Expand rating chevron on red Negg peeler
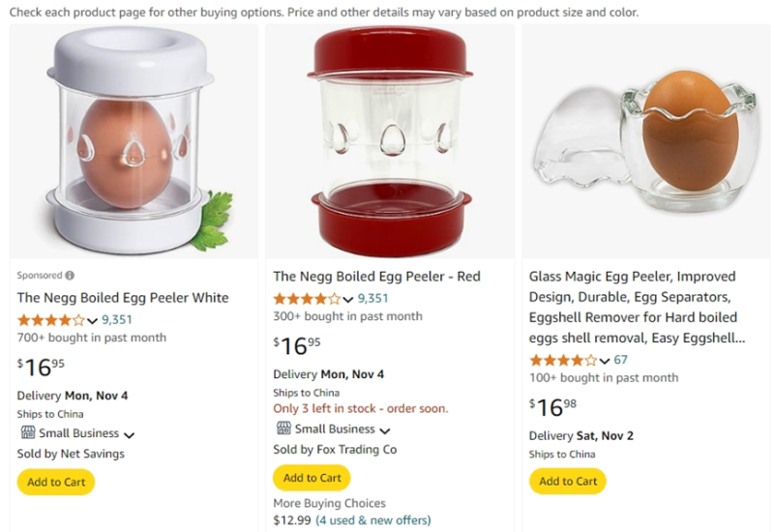 (x=348, y=300)
